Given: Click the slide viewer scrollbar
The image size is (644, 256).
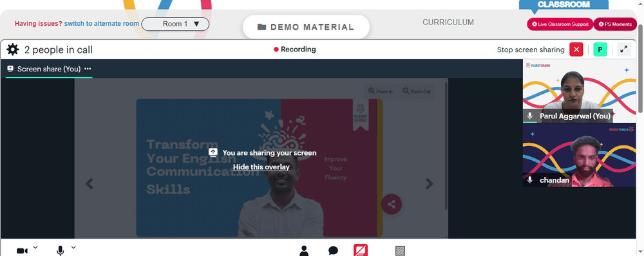Looking at the screenshot, I should tap(446, 145).
